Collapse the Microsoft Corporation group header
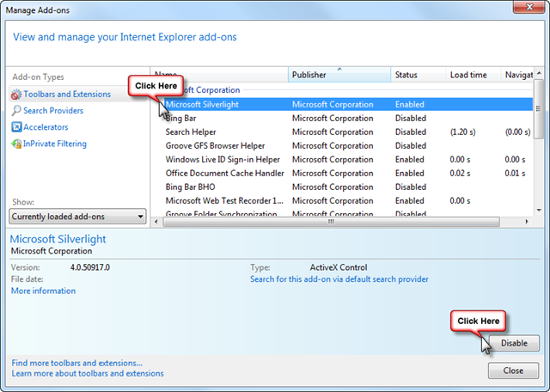The width and height of the screenshot is (550, 392). click(x=211, y=90)
